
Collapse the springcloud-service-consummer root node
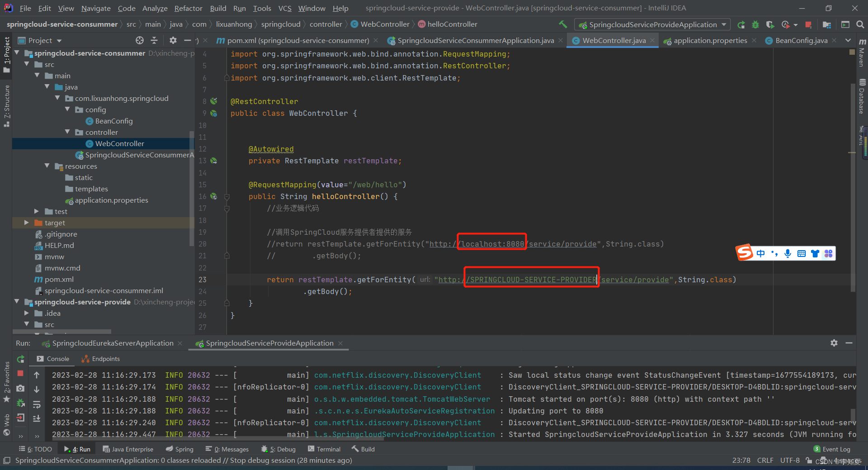coord(17,53)
